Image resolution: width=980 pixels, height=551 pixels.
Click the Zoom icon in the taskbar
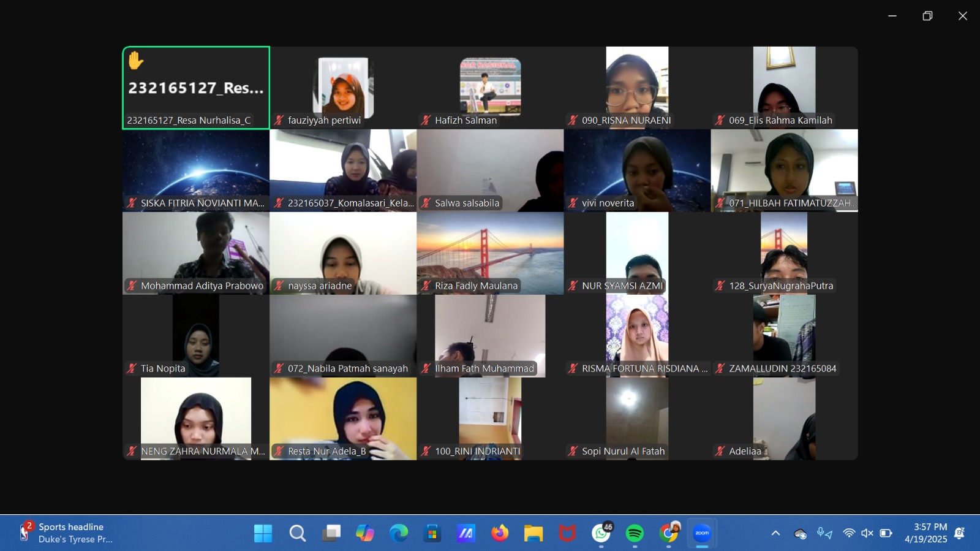tap(702, 533)
